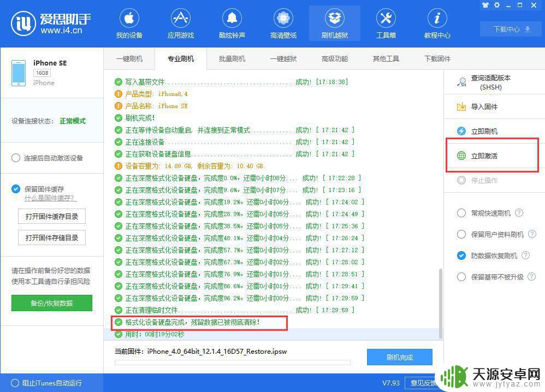
Task: Switch to 高级功能 tab
Action: (335, 59)
